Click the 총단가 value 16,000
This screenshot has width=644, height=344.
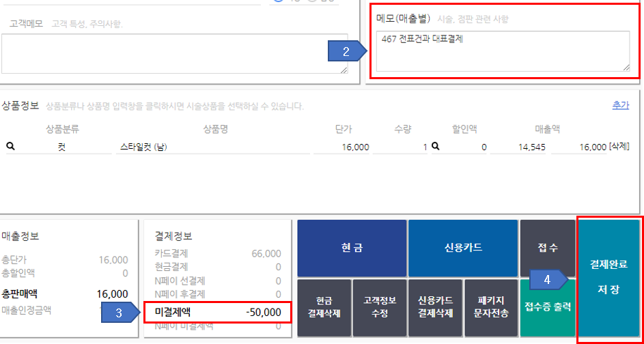coord(113,260)
